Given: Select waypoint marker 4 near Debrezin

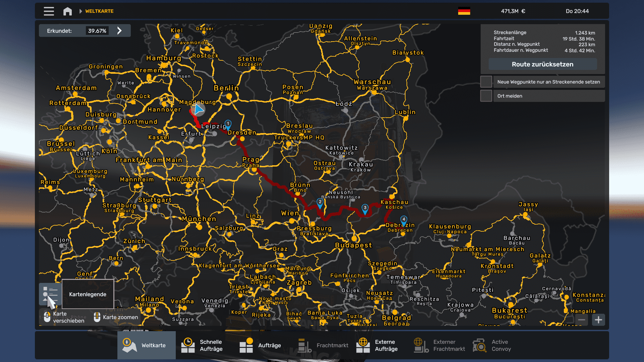Looking at the screenshot, I should tap(404, 219).
